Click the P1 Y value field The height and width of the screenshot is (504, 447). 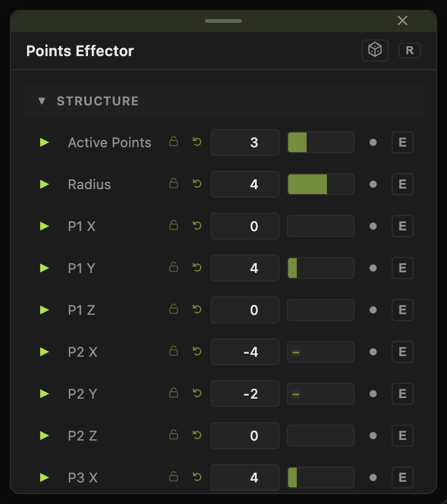tap(244, 268)
